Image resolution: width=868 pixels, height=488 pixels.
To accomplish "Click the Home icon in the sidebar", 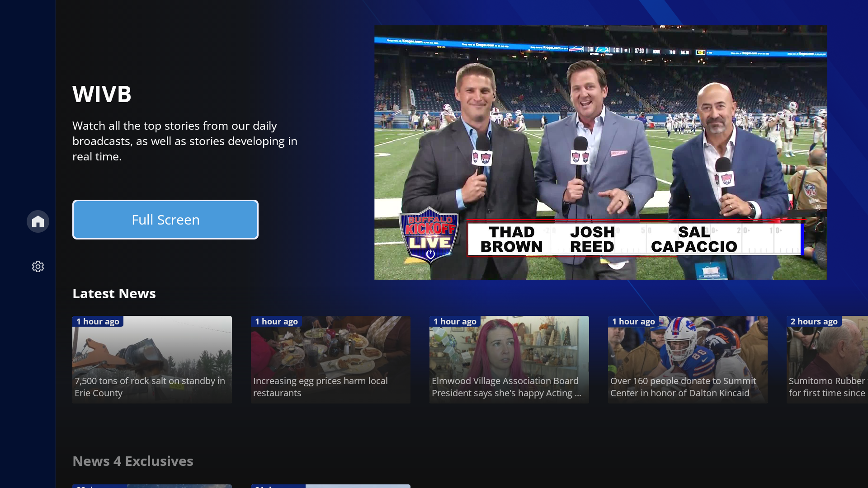I will coord(38,221).
